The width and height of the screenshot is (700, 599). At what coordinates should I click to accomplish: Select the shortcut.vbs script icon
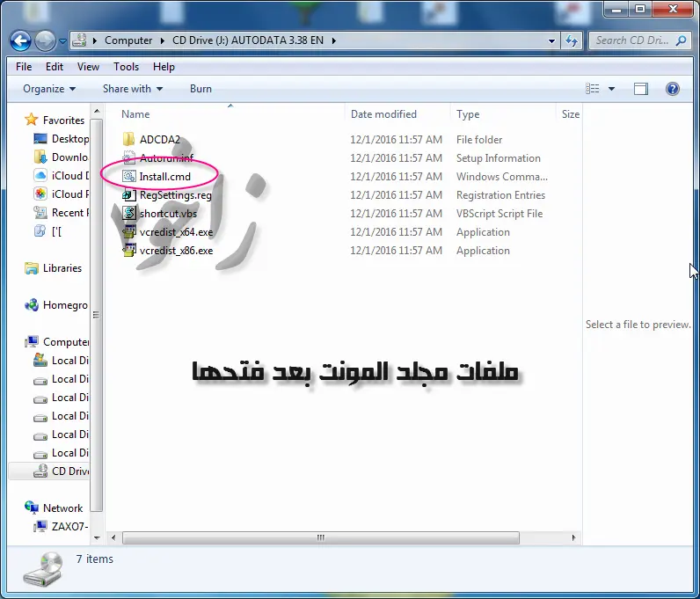click(129, 214)
